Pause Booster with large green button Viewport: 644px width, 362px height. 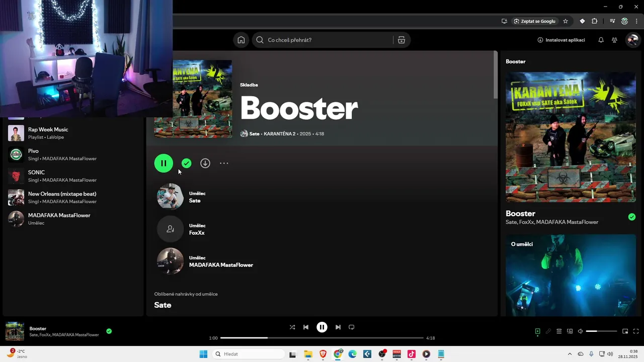(164, 163)
